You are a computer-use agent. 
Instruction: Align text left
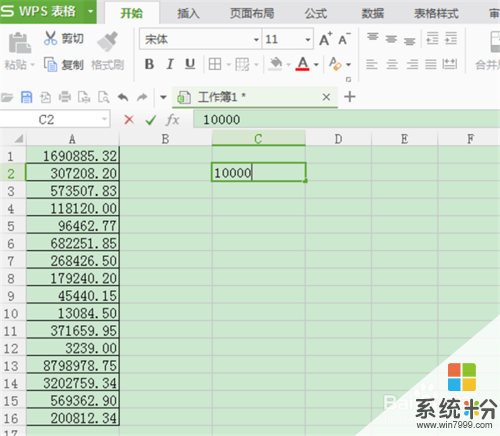click(372, 64)
